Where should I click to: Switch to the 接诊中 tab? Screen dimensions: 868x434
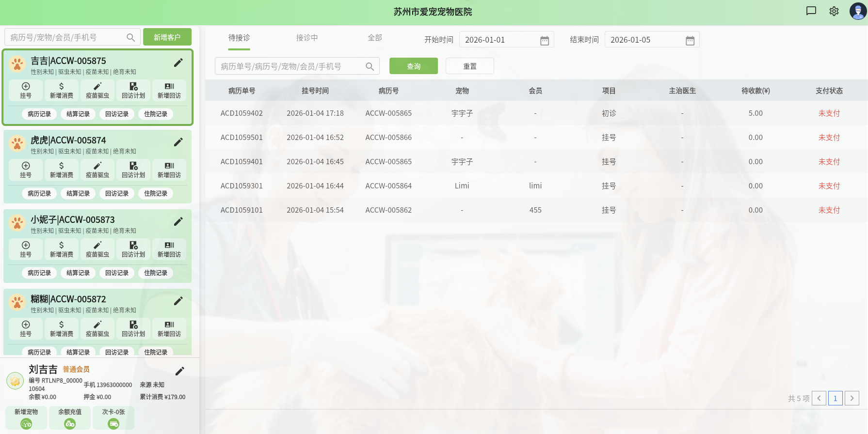(307, 38)
